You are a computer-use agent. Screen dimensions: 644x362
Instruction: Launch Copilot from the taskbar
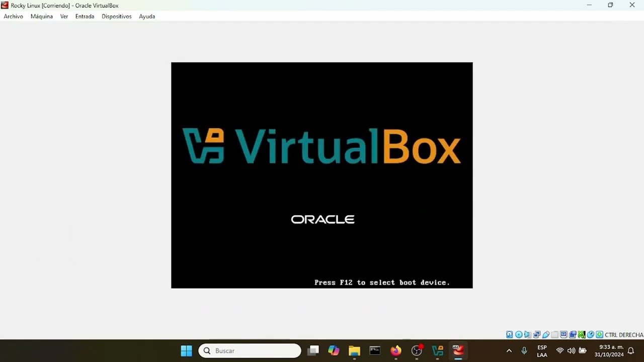point(334,350)
